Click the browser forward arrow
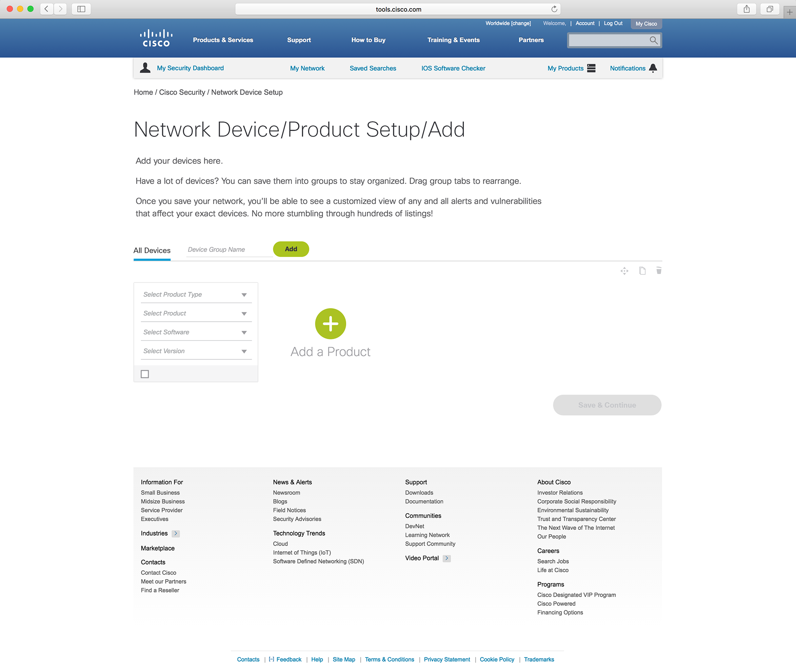Screen dimensions: 796x672 pyautogui.click(x=61, y=9)
